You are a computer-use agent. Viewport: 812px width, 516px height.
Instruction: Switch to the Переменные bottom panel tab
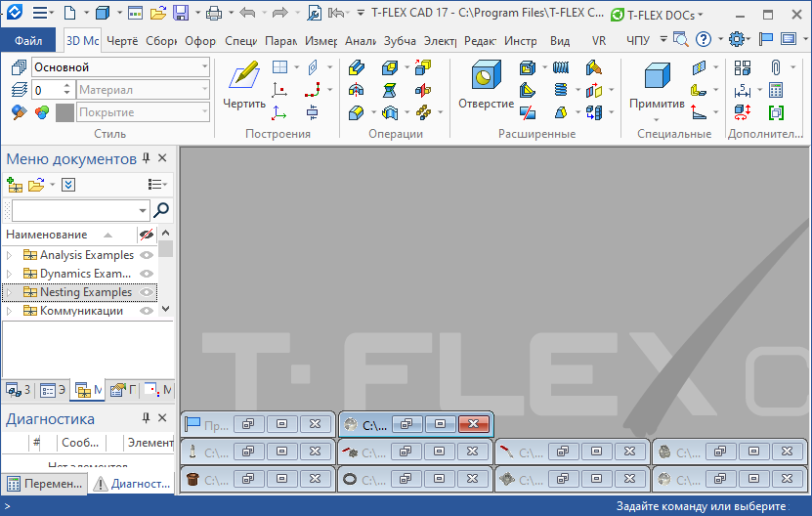coord(44,484)
